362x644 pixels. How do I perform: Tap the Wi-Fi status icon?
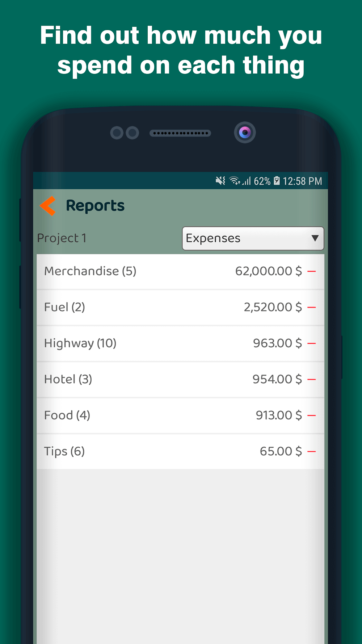pos(235,181)
